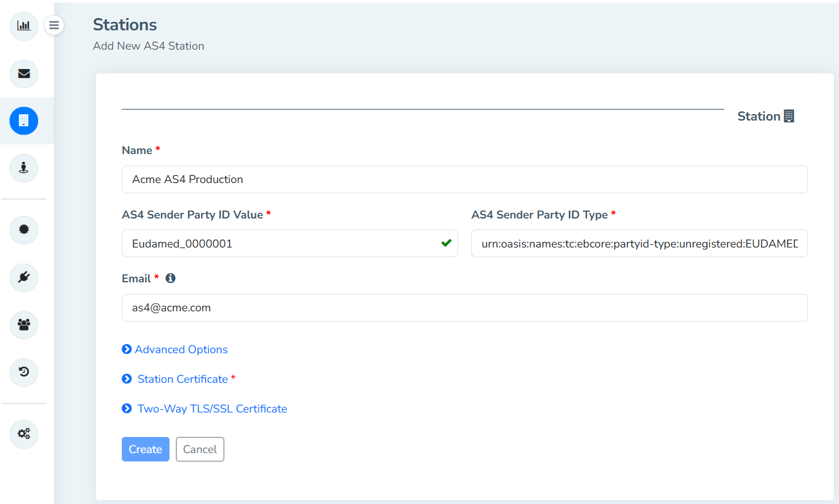Focus the AS4 Sender Party ID Value field
This screenshot has height=504, width=839.
[x=284, y=244]
